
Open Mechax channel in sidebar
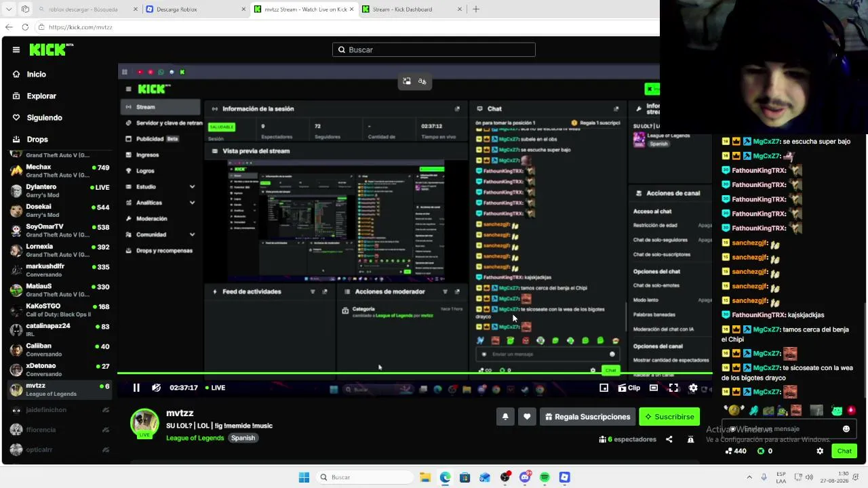tap(60, 171)
